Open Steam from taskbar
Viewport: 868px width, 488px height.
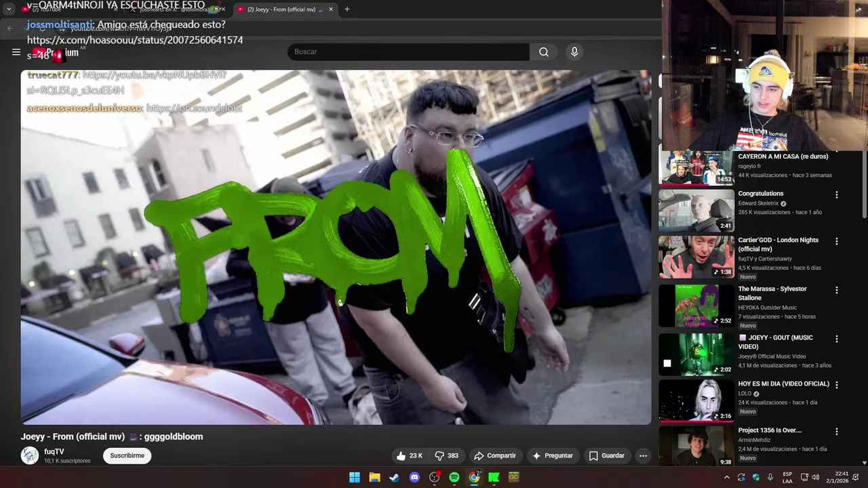tap(394, 477)
